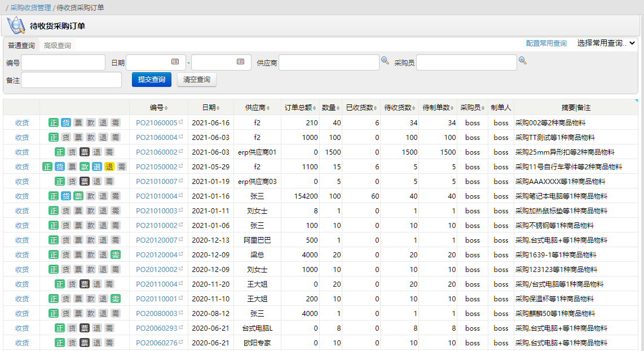Image resolution: width=644 pixels, height=351 pixels.
Task: Click external-link icon beside PO21060005
Action: coord(180,122)
